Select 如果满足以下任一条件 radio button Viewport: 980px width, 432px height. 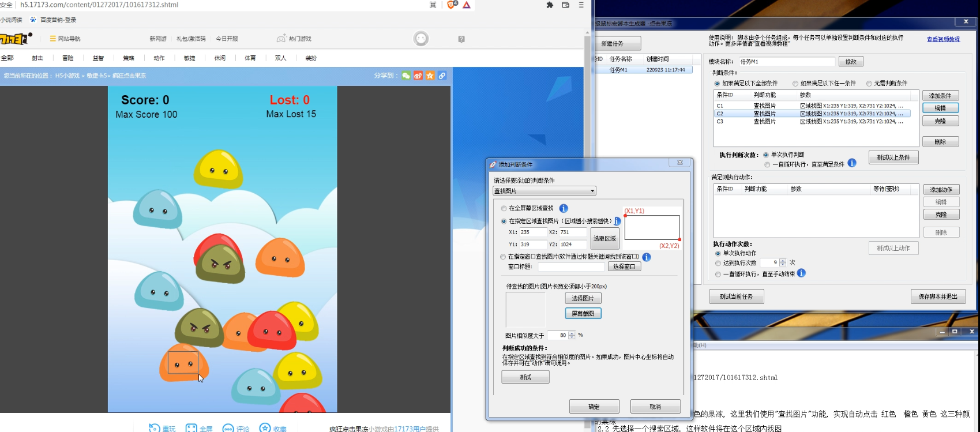pos(795,84)
